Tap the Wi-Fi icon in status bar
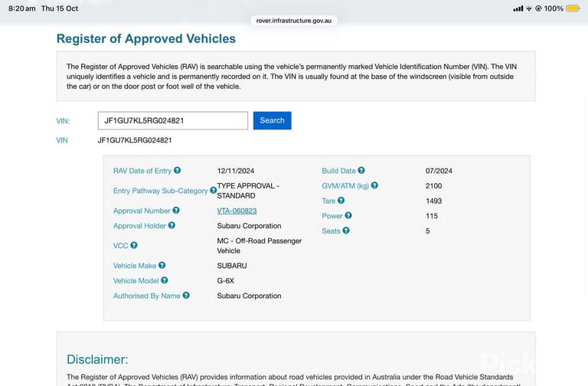 (x=529, y=8)
